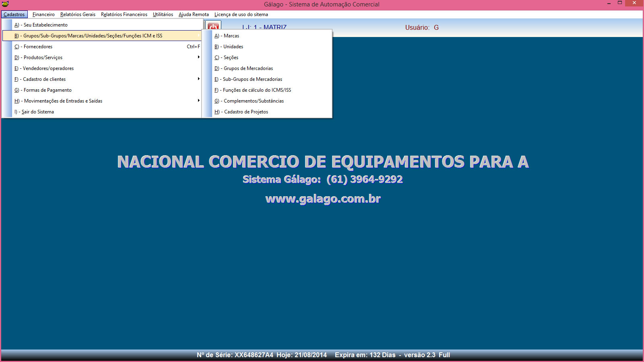
Task: Select Seu Estabelecimento entry
Action: pos(102,25)
